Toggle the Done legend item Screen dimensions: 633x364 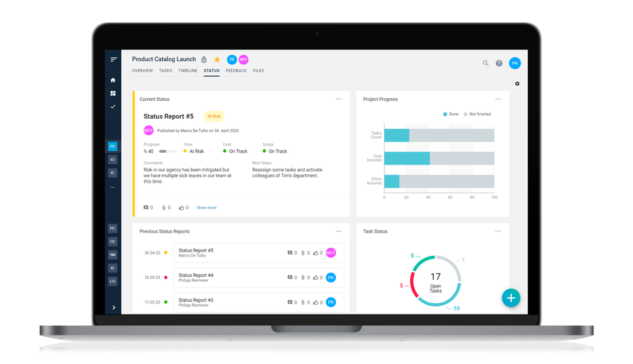[x=451, y=114]
